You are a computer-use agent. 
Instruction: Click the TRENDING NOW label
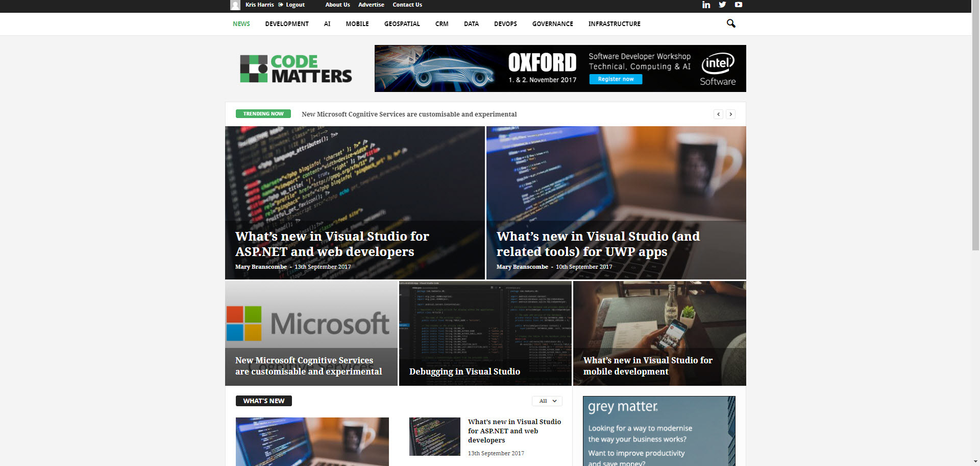[263, 114]
